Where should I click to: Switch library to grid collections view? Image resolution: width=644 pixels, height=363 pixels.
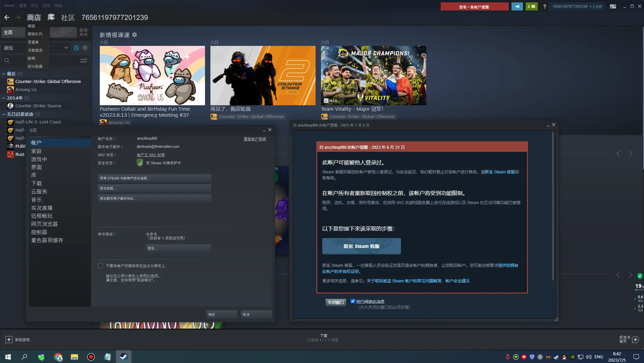[84, 32]
